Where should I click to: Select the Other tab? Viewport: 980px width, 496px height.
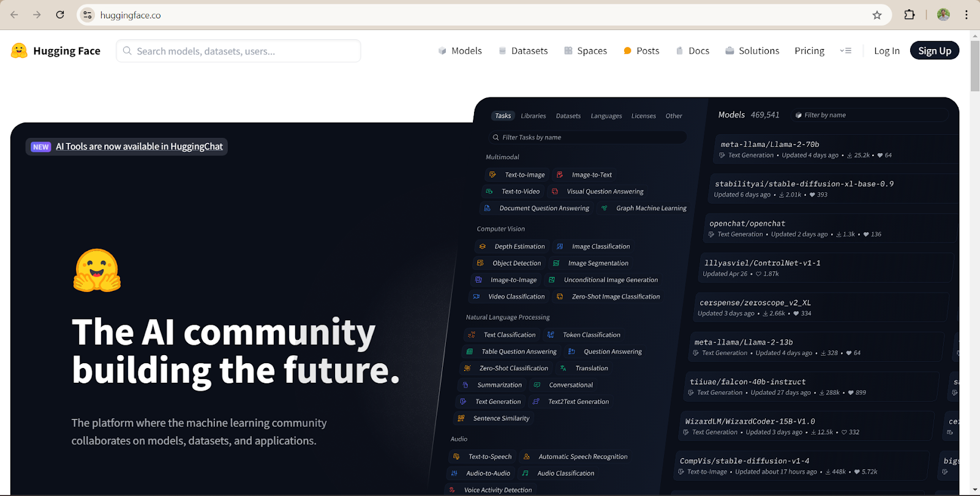click(x=674, y=116)
